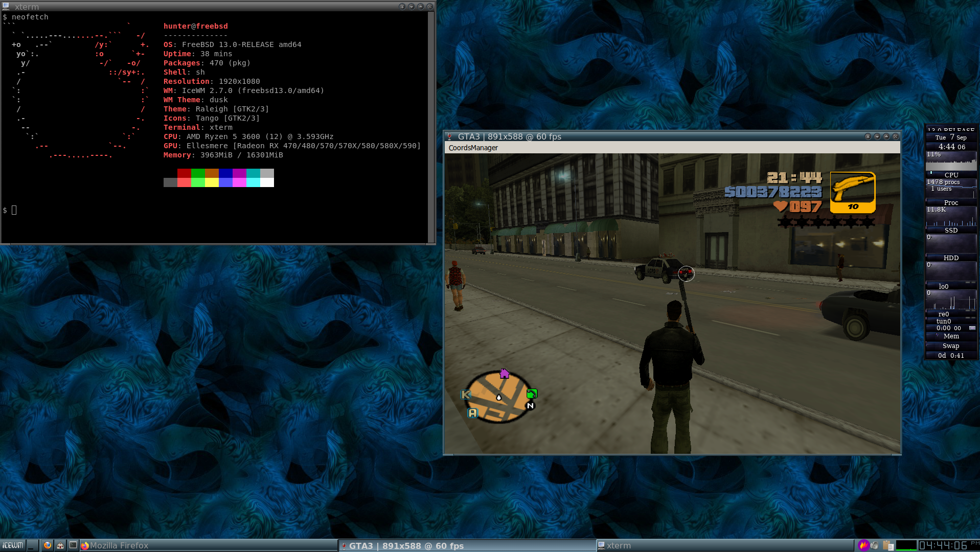Click the flame icon in the system tray
The height and width of the screenshot is (552, 980).
point(863,545)
